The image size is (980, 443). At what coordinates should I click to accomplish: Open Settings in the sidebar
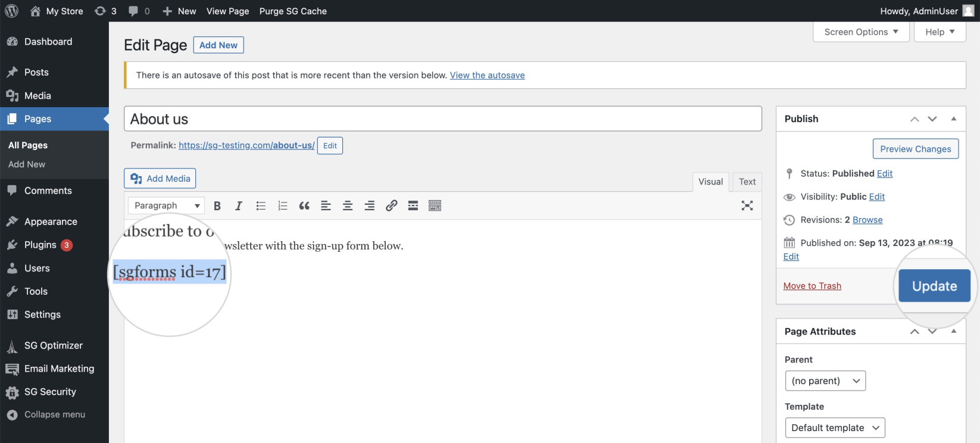[x=54, y=314]
